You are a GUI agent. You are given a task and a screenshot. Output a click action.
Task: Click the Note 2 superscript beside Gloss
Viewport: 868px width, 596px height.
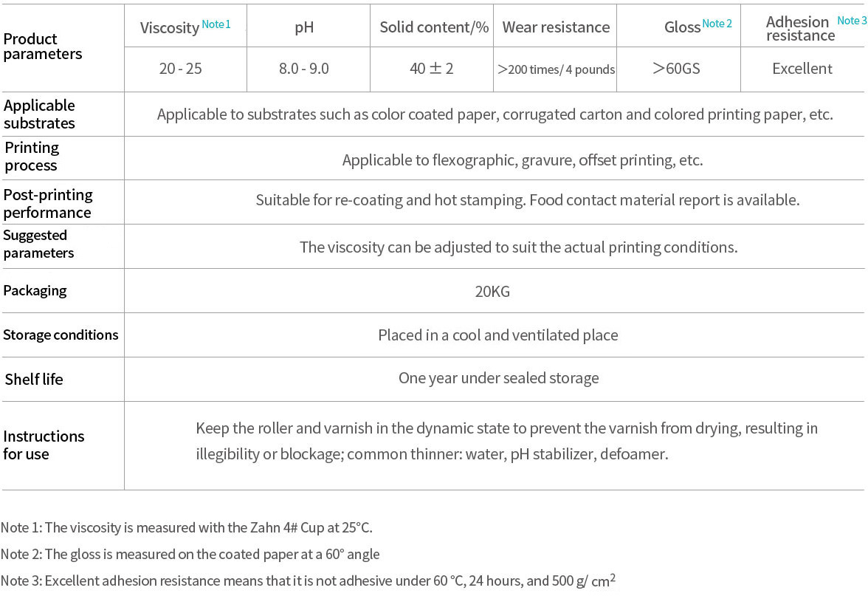717,24
